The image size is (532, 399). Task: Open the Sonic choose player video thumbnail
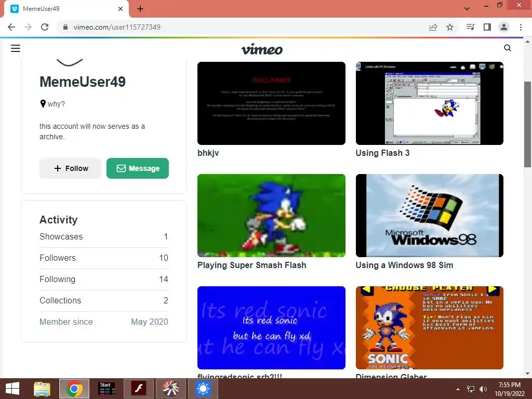(x=430, y=328)
